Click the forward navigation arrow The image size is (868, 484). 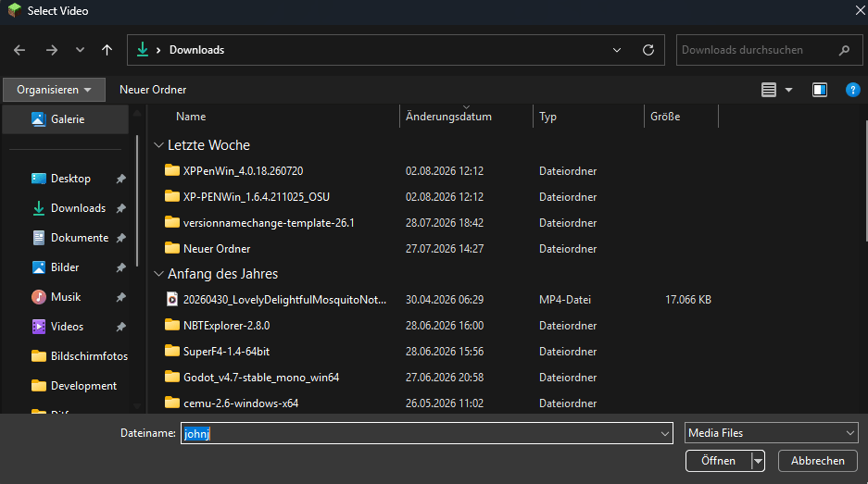(x=52, y=50)
